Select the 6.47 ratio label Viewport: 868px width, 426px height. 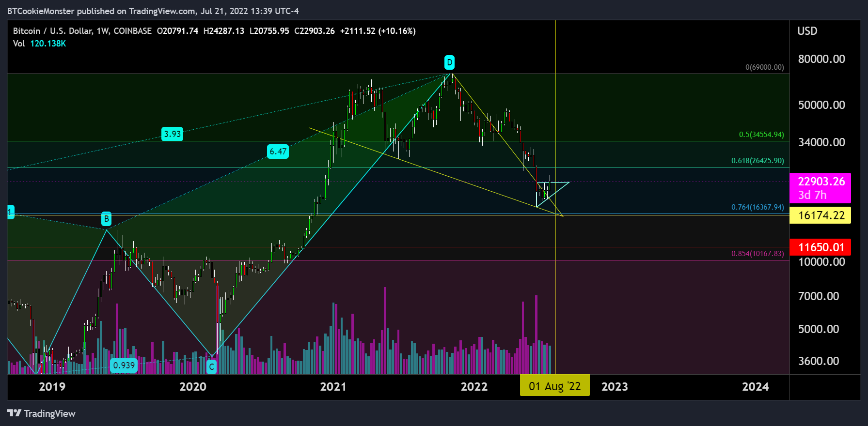(278, 152)
